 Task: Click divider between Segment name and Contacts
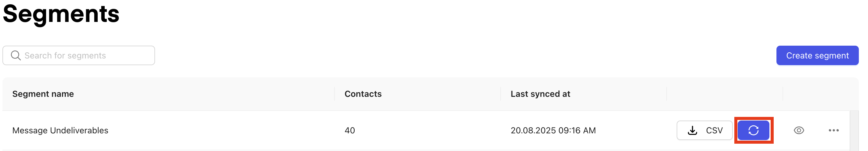[x=334, y=94]
